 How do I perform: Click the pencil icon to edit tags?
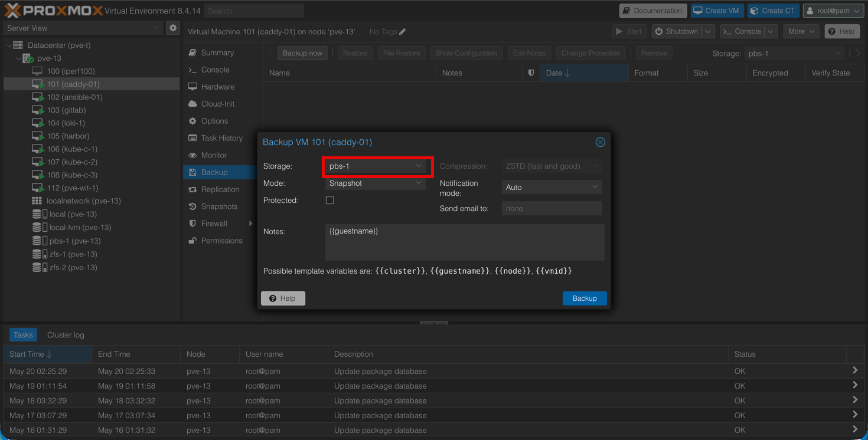click(x=403, y=32)
